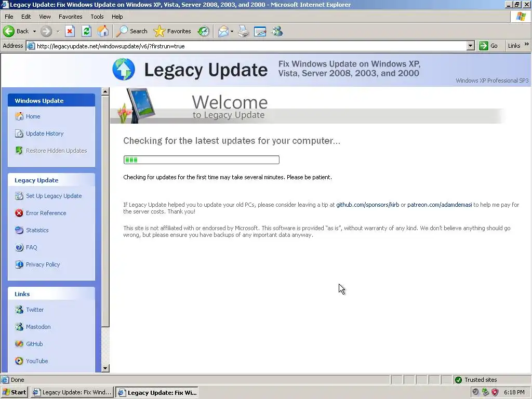The height and width of the screenshot is (399, 532).
Task: Open the github.com/sponsors/kirb link
Action: point(367,205)
